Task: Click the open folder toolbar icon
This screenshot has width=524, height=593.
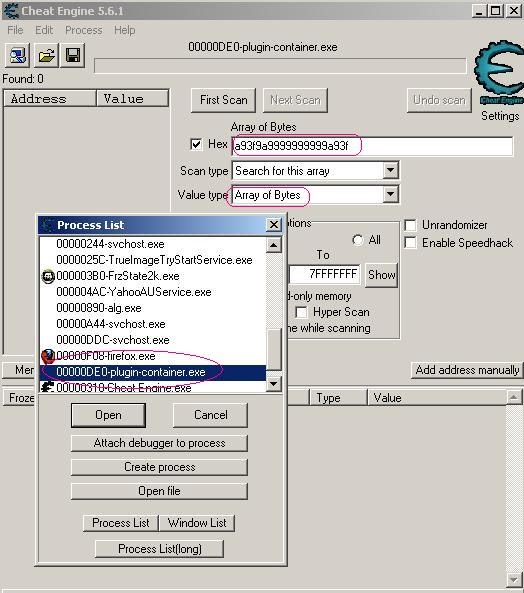Action: [x=46, y=55]
